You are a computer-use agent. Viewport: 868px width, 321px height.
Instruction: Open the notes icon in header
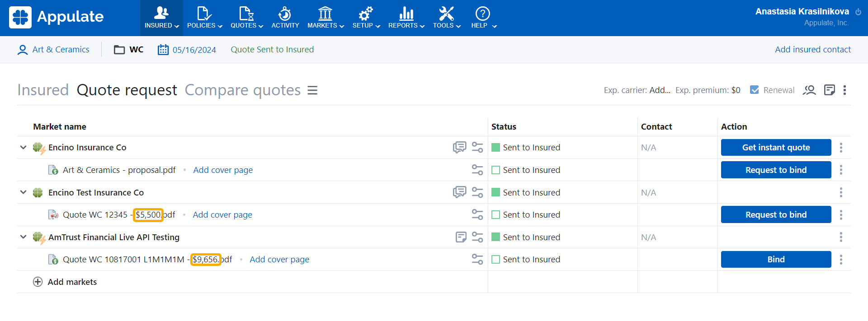829,90
